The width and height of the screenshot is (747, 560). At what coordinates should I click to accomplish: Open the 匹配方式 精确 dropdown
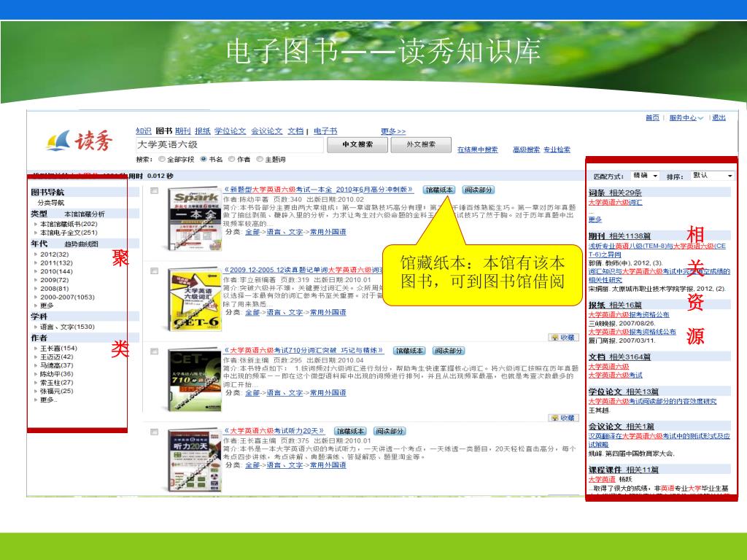645,176
